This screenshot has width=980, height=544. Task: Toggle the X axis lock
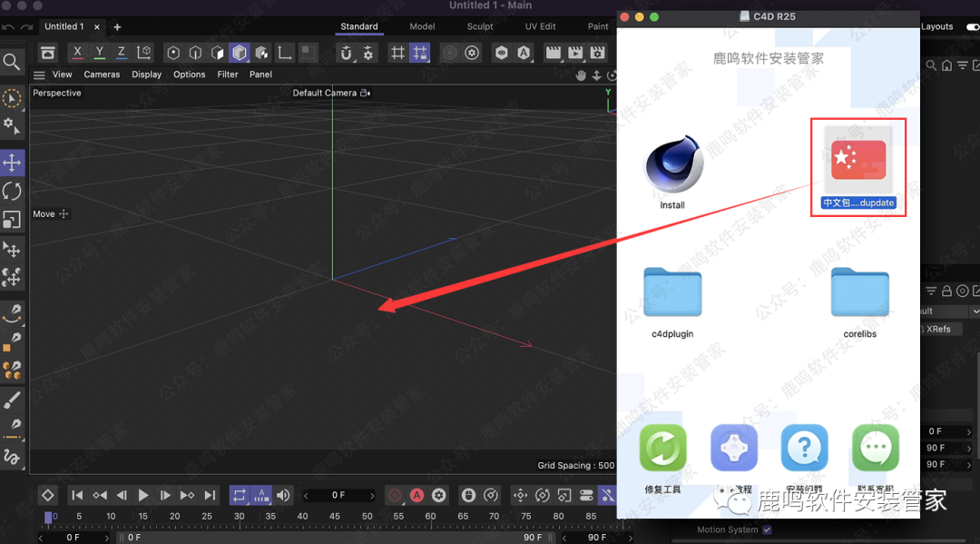(x=78, y=53)
